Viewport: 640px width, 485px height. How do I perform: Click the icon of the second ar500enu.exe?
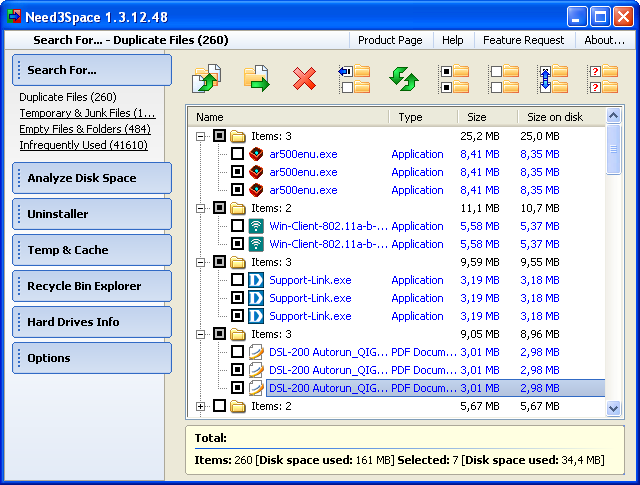click(x=256, y=172)
